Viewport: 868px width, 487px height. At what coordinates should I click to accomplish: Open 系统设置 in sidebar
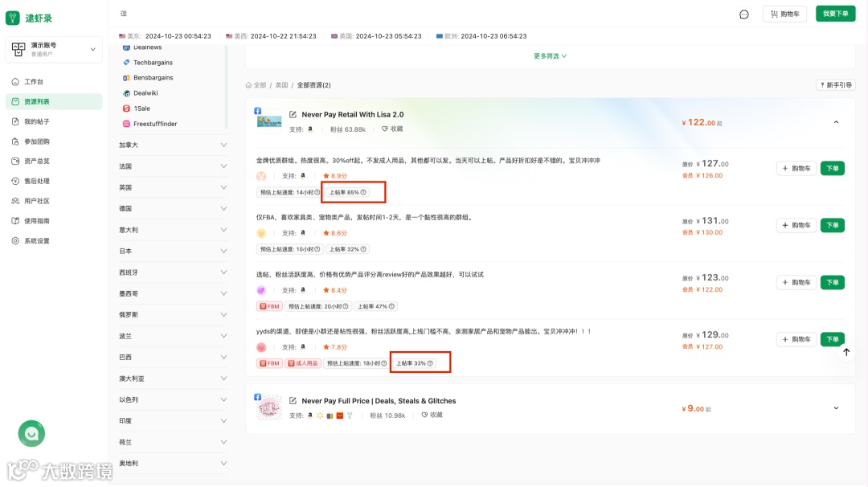54,241
